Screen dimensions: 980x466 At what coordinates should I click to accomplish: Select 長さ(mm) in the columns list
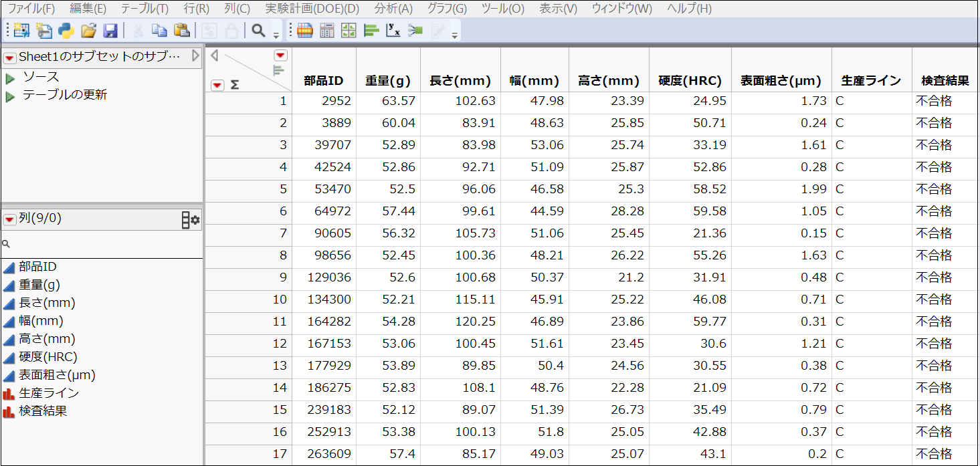[47, 303]
